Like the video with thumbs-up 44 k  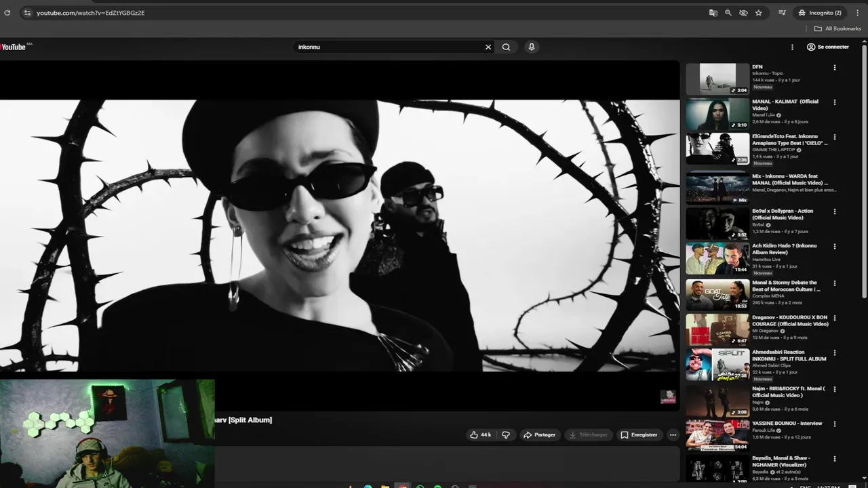[481, 434]
